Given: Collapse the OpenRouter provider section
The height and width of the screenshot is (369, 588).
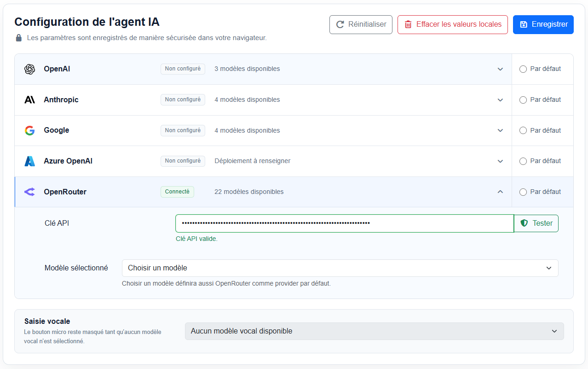Looking at the screenshot, I should point(500,192).
